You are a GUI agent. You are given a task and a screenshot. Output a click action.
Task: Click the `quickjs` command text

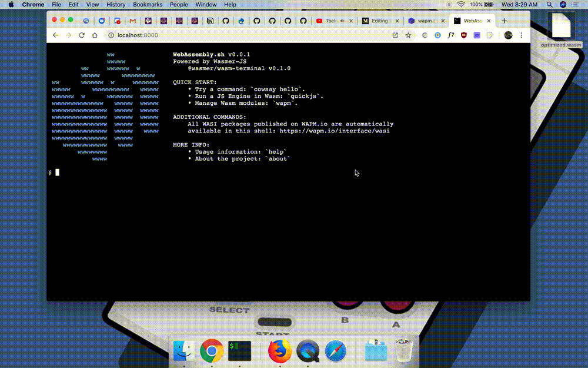(305, 96)
